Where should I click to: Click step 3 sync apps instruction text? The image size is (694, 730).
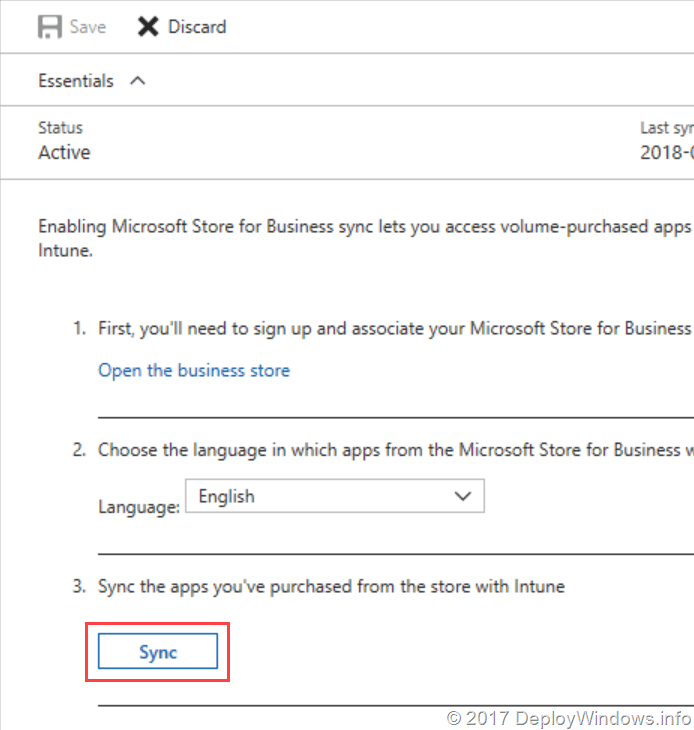(x=330, y=586)
